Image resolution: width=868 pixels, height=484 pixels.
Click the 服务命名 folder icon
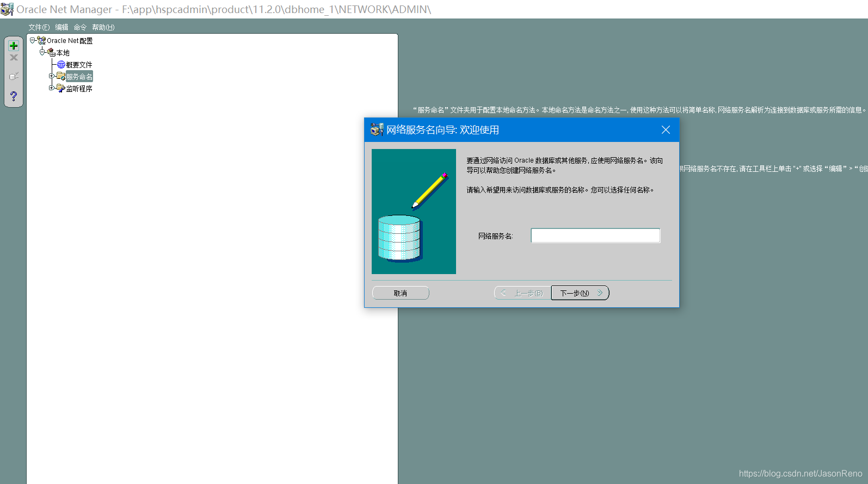click(x=61, y=76)
